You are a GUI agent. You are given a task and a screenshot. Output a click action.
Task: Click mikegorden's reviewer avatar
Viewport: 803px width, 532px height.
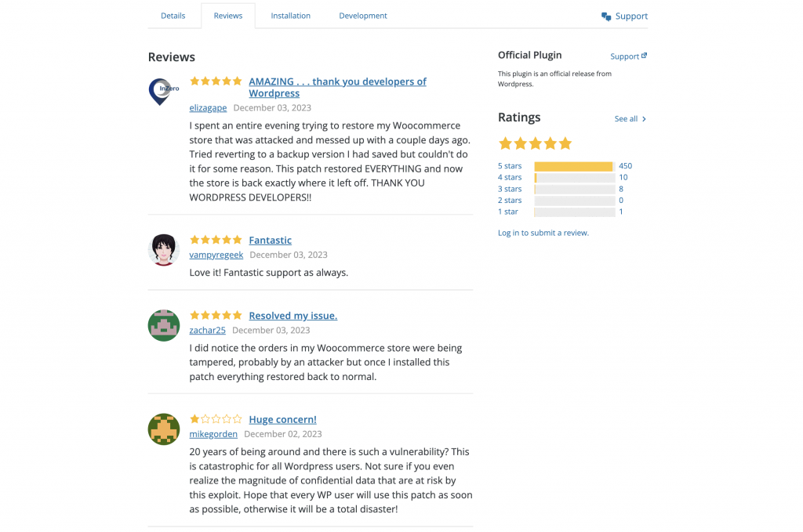coord(164,429)
